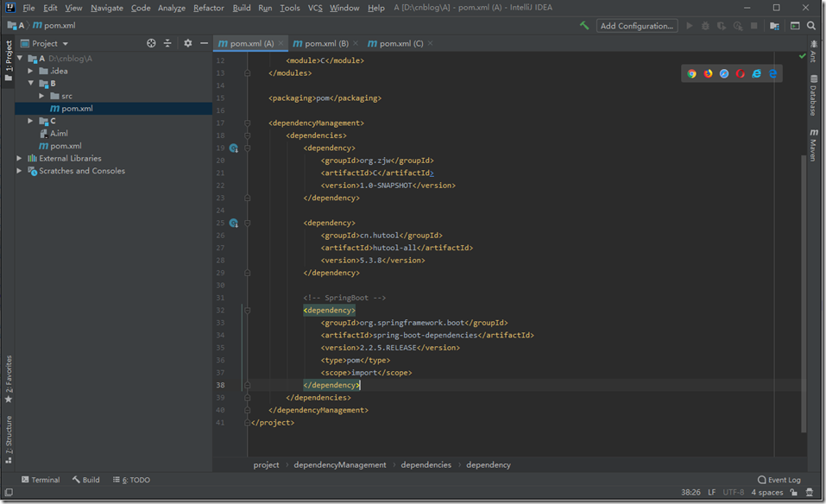Click the 4 spaces indent setting

coord(767,493)
